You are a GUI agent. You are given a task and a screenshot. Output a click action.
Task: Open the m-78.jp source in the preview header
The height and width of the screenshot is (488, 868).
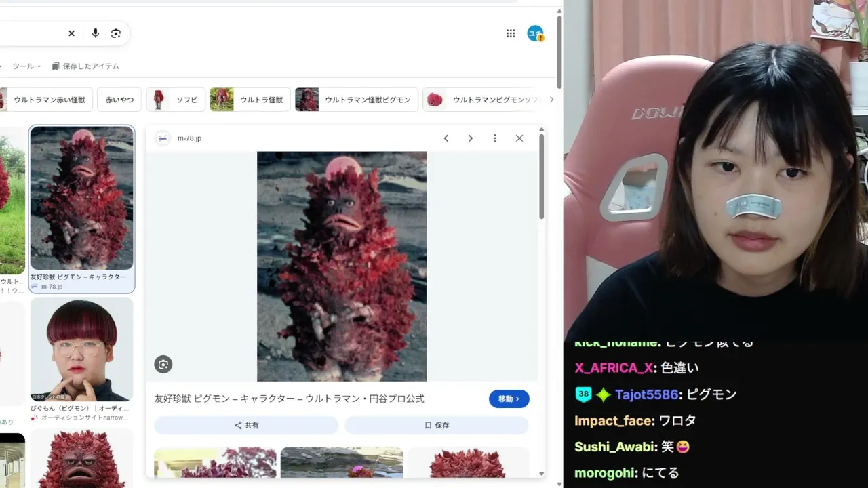(179, 138)
